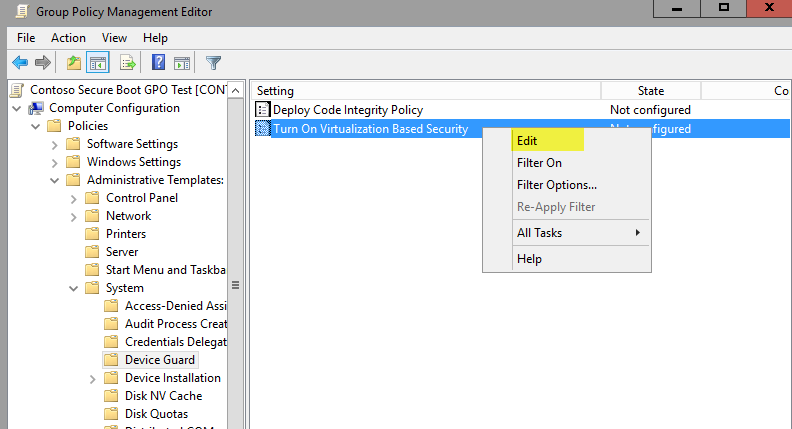Select the Audit Process Creation folder

[x=176, y=324]
